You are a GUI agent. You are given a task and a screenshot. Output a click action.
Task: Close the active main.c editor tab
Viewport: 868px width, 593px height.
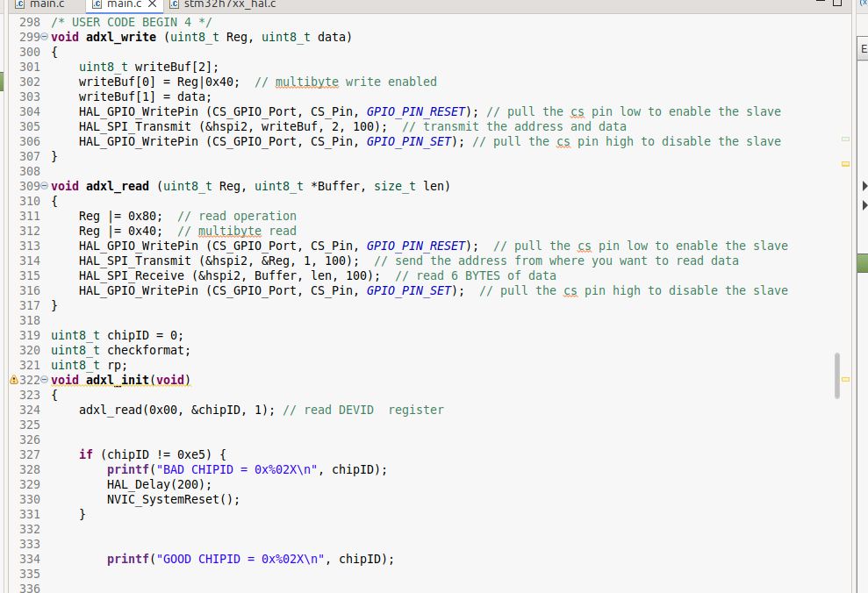[152, 4]
